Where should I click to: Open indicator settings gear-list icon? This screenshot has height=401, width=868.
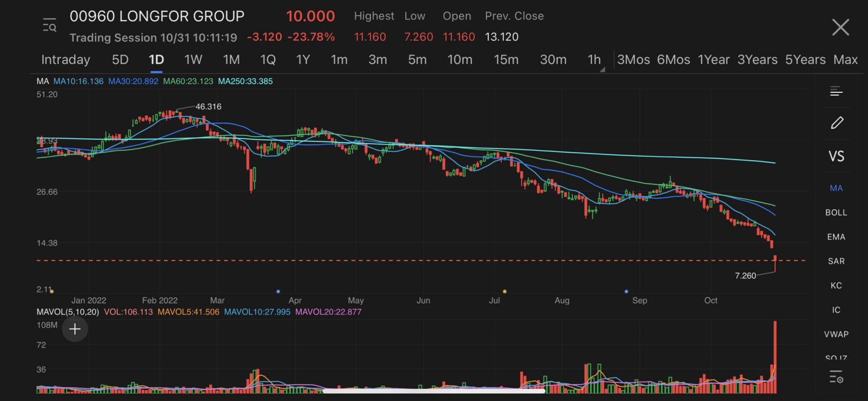coord(836,376)
